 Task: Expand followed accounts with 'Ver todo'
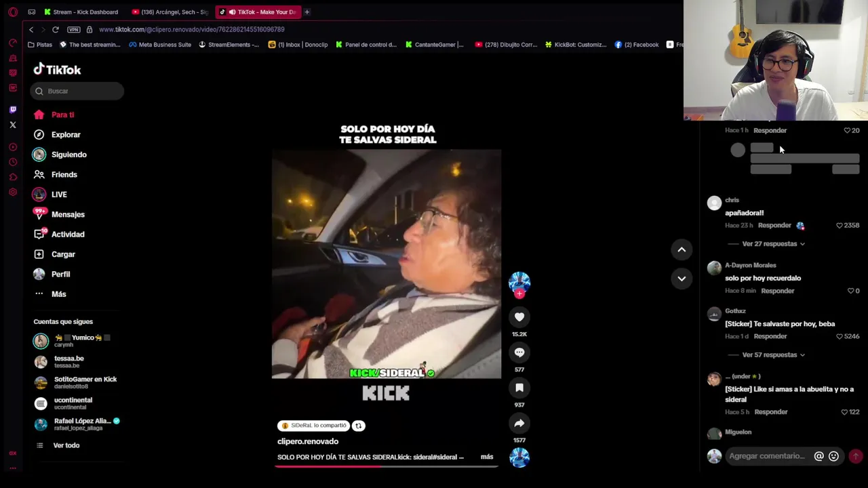[66, 445]
